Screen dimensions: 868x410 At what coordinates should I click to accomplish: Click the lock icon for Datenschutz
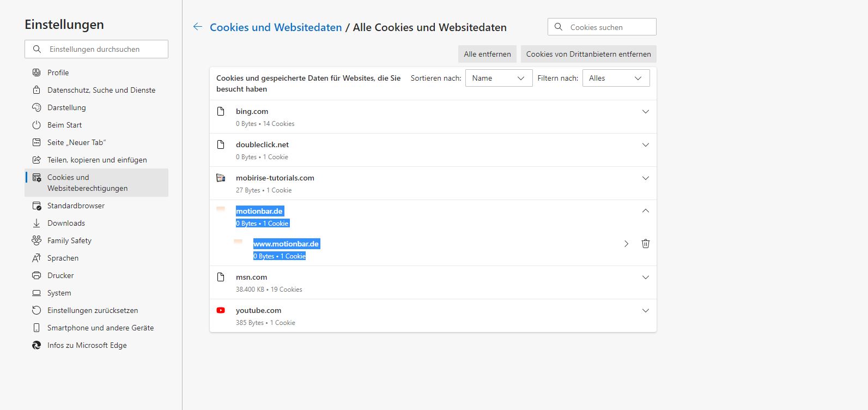click(x=37, y=90)
